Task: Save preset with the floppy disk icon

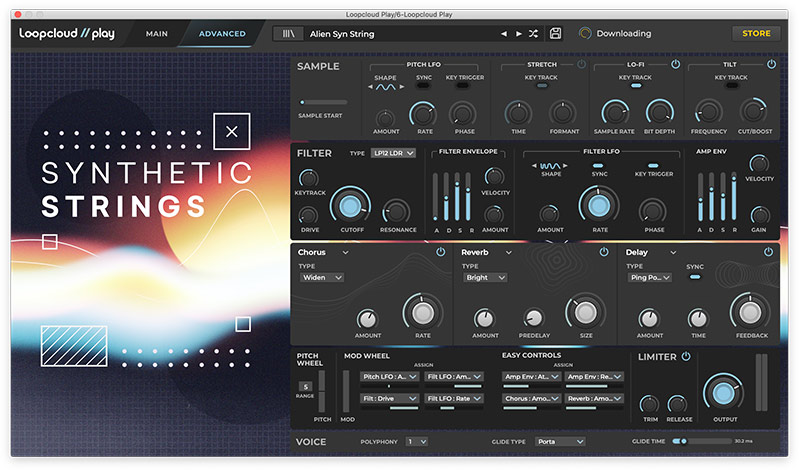Action: coord(556,33)
